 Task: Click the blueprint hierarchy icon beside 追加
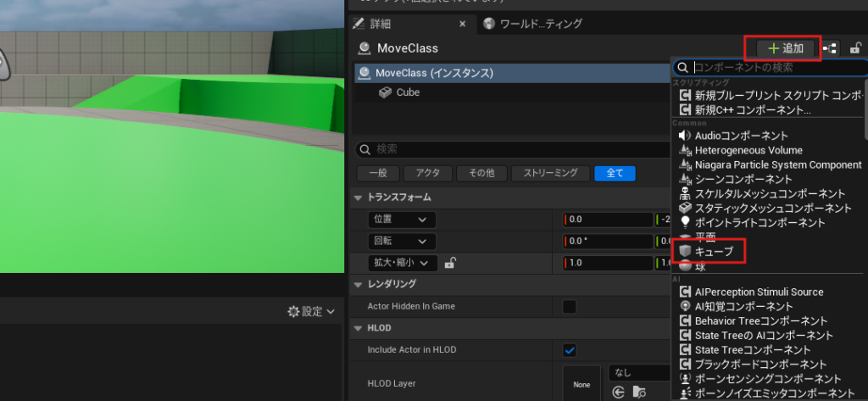pos(831,49)
